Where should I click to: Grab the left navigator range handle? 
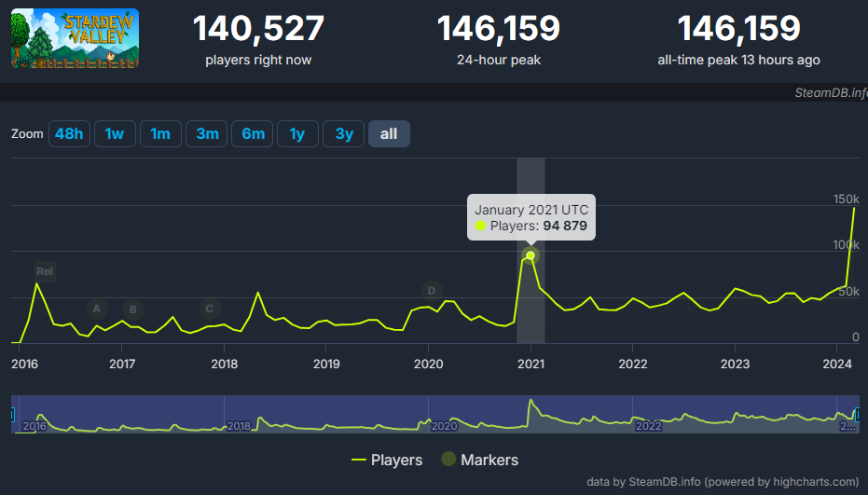13,414
